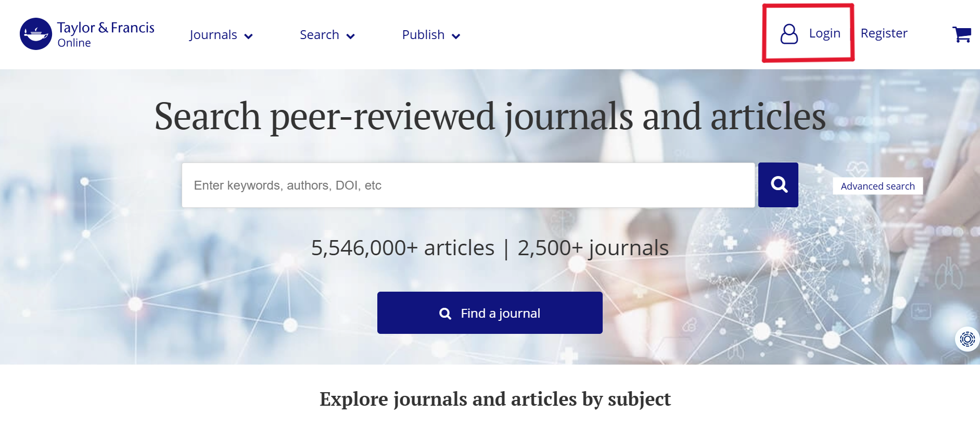Click the Explore journals by subject heading

[x=495, y=399]
